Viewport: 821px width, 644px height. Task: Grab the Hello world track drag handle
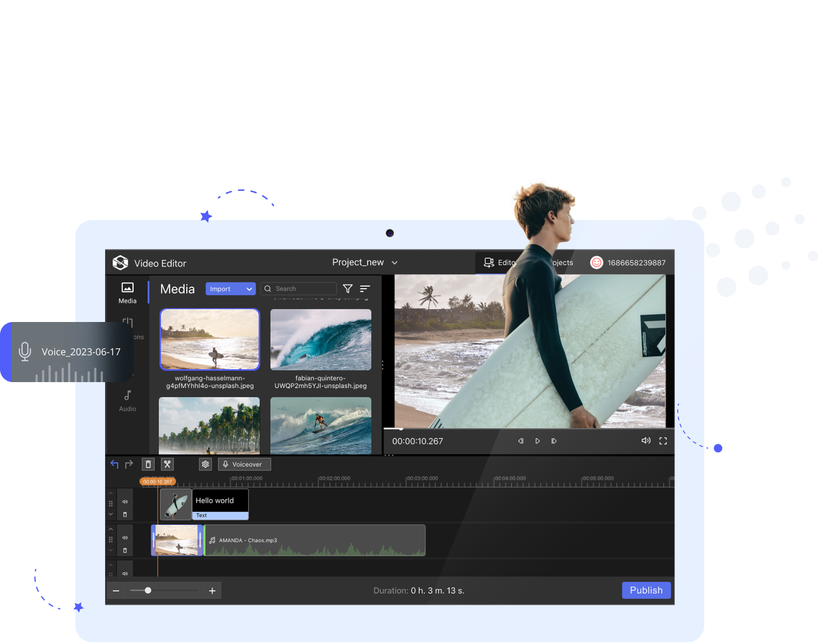(x=111, y=503)
